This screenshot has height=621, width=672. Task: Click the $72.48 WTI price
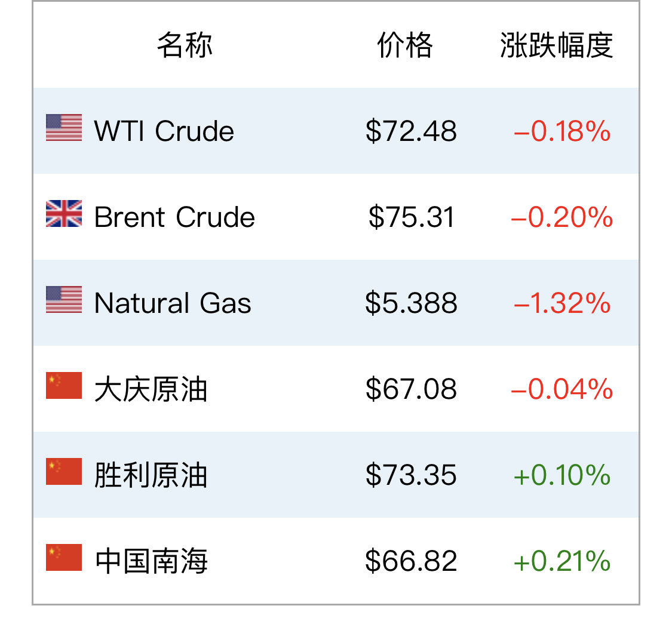[x=411, y=131]
